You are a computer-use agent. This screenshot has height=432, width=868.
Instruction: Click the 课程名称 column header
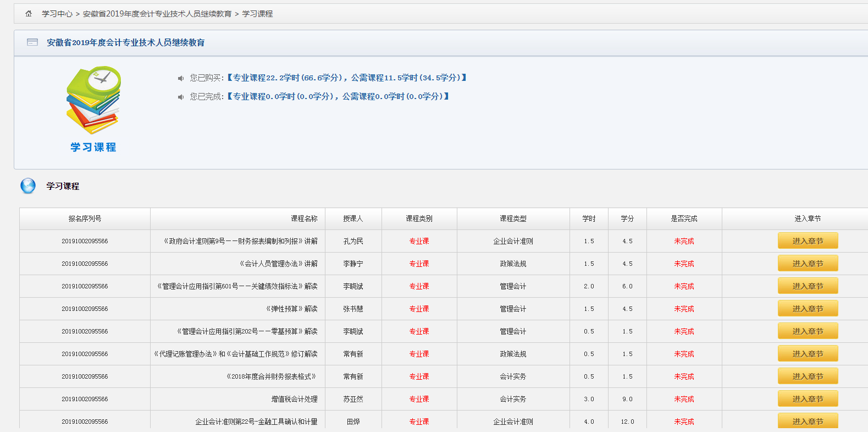click(x=304, y=218)
